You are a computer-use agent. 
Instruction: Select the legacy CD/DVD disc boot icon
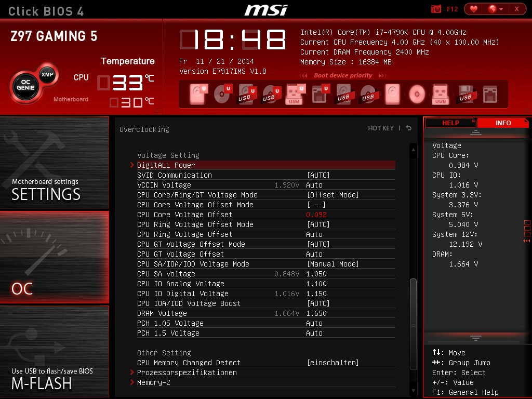(417, 95)
